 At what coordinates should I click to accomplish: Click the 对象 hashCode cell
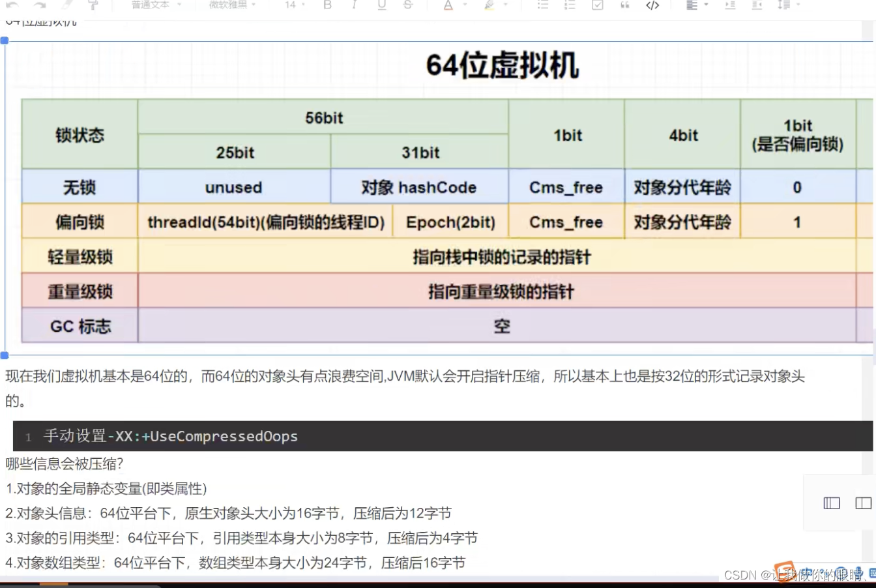click(420, 187)
